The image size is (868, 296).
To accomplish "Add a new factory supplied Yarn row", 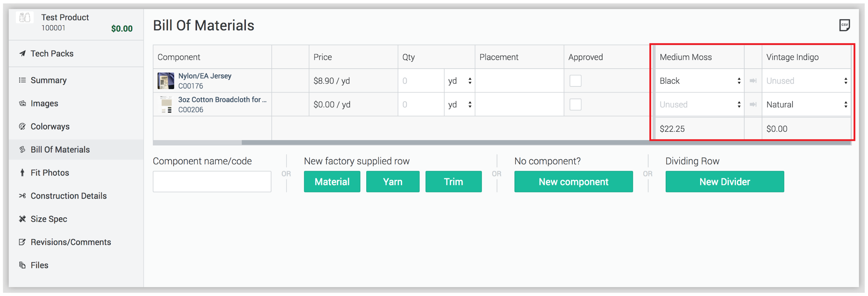I will point(392,182).
